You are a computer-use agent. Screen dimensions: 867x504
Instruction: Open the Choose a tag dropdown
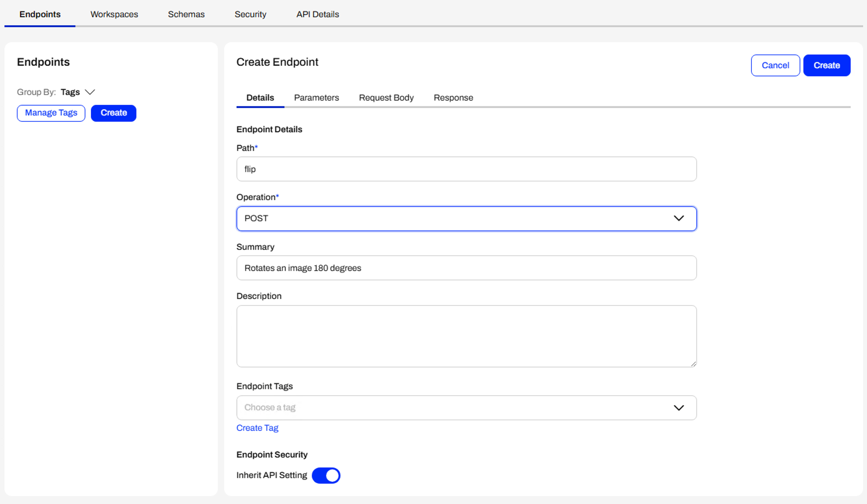click(466, 408)
